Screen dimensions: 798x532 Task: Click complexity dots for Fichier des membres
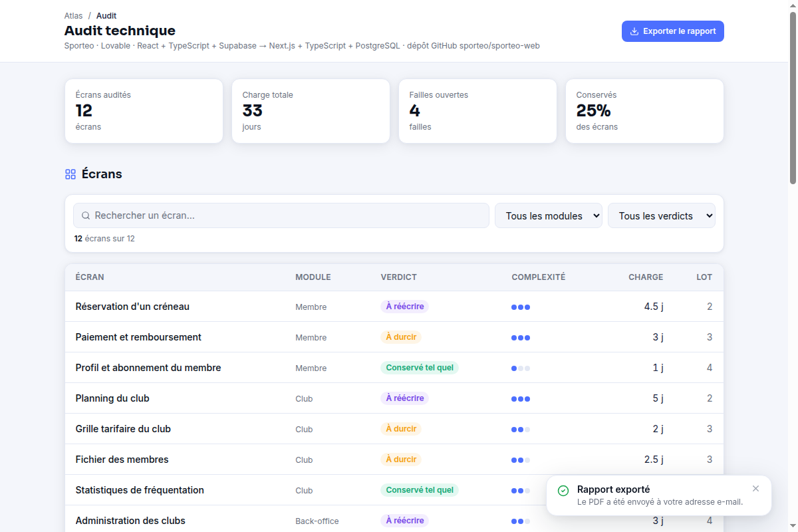coord(521,460)
